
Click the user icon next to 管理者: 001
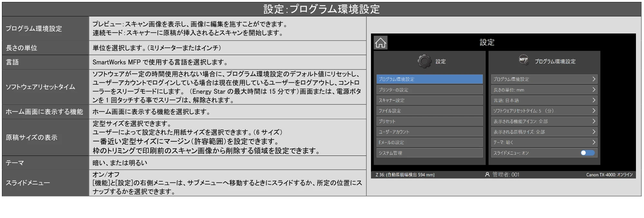(487, 175)
